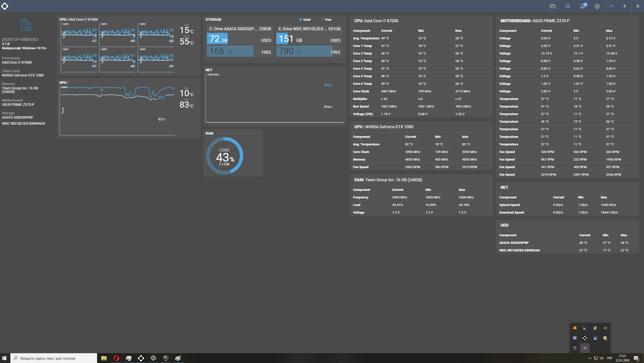The width and height of the screenshot is (644, 363).
Task: Click the C: drive 72 GB used bar
Action: point(217,39)
